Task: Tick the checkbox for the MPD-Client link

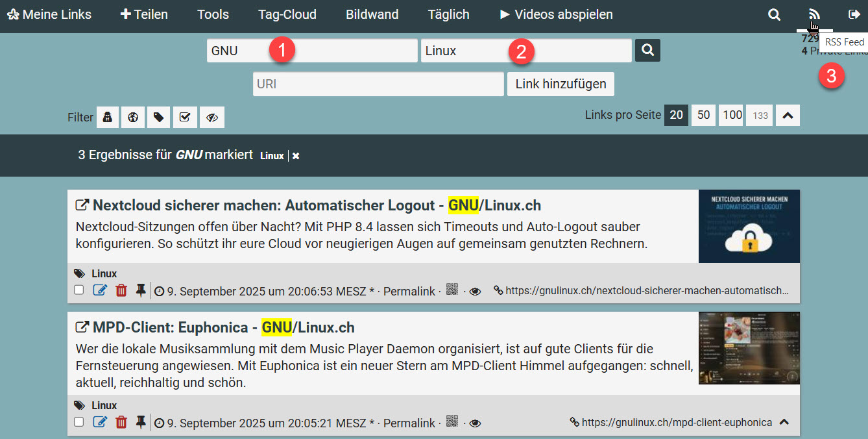Action: [79, 422]
